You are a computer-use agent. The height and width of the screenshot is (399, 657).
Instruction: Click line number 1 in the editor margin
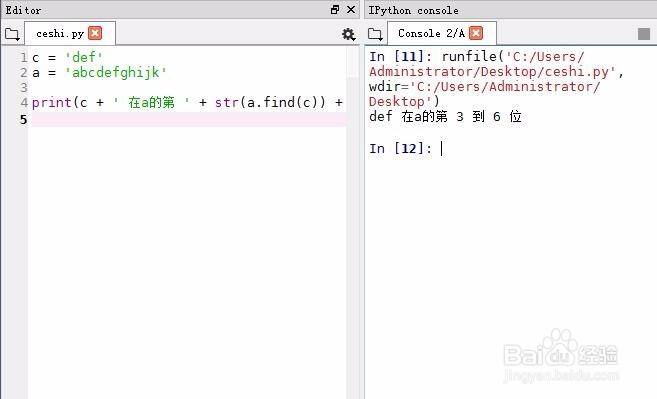[x=23, y=57]
